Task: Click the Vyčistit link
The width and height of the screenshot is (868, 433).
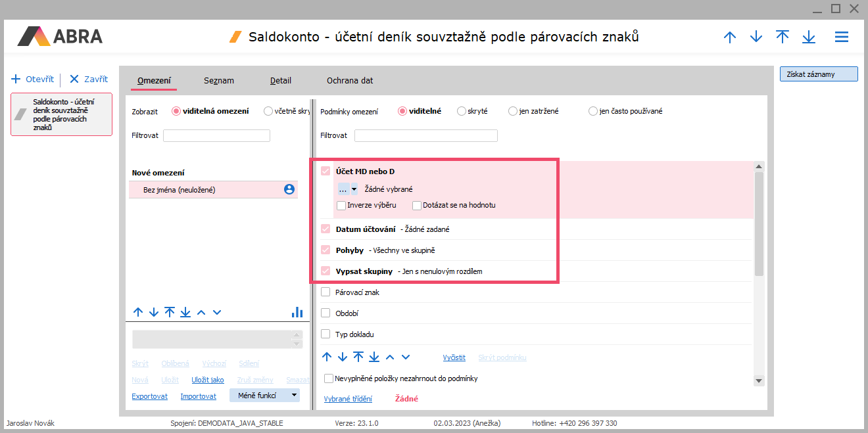Action: coord(454,357)
